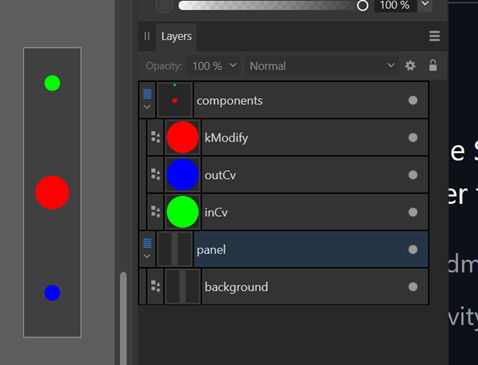The width and height of the screenshot is (478, 365).
Task: Collapse the components group chevron
Action: pos(147,107)
